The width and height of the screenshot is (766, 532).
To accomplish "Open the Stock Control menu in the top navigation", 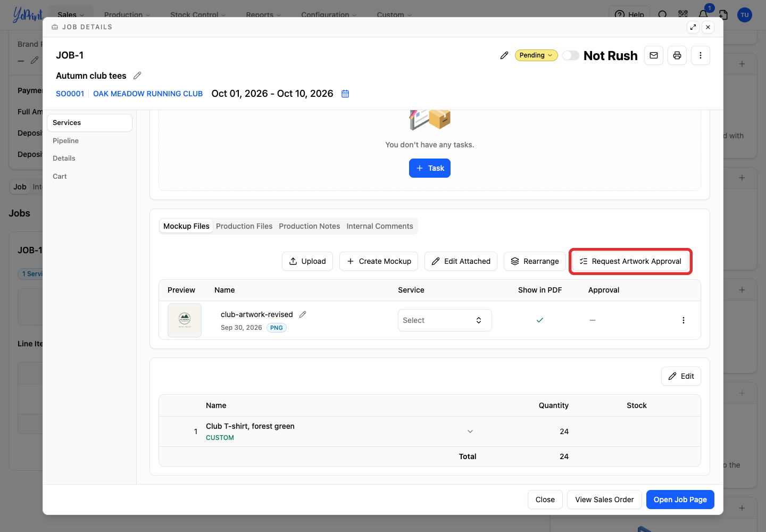I will [x=198, y=15].
